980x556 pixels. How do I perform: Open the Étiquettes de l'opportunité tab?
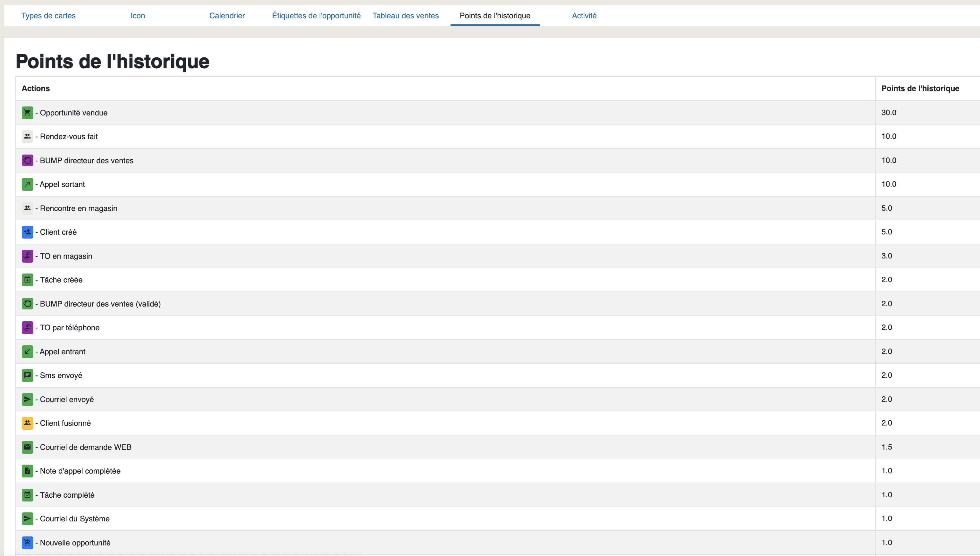coord(316,16)
